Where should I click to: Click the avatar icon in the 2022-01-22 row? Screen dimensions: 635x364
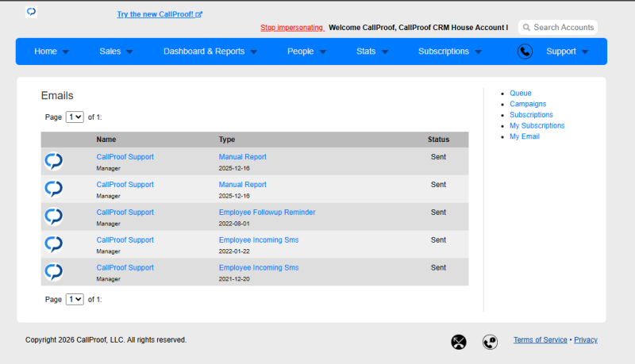click(x=53, y=244)
